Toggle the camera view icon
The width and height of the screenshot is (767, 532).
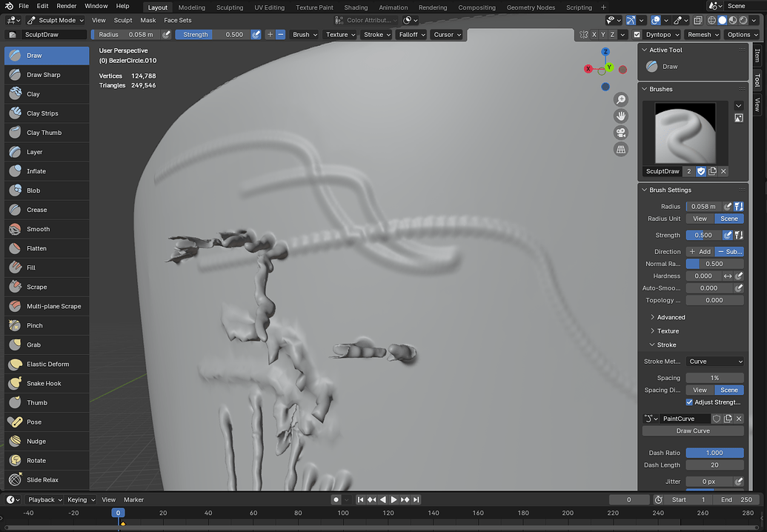[621, 133]
